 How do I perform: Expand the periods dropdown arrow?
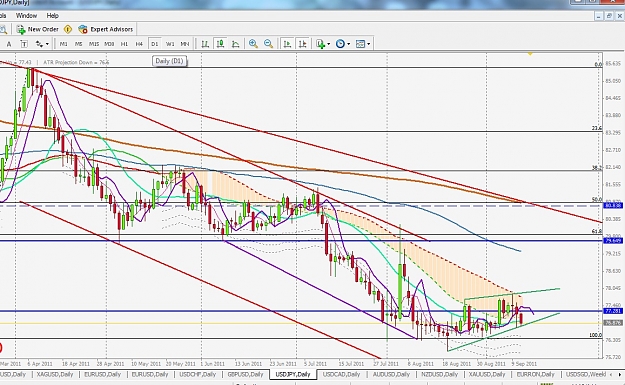349,44
